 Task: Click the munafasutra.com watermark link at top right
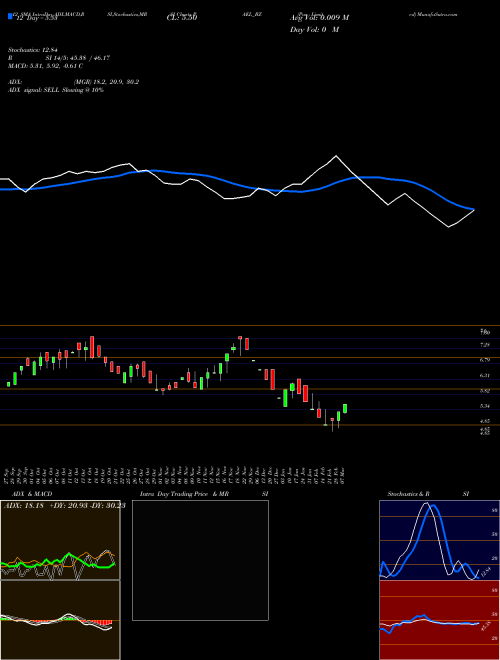(433, 14)
